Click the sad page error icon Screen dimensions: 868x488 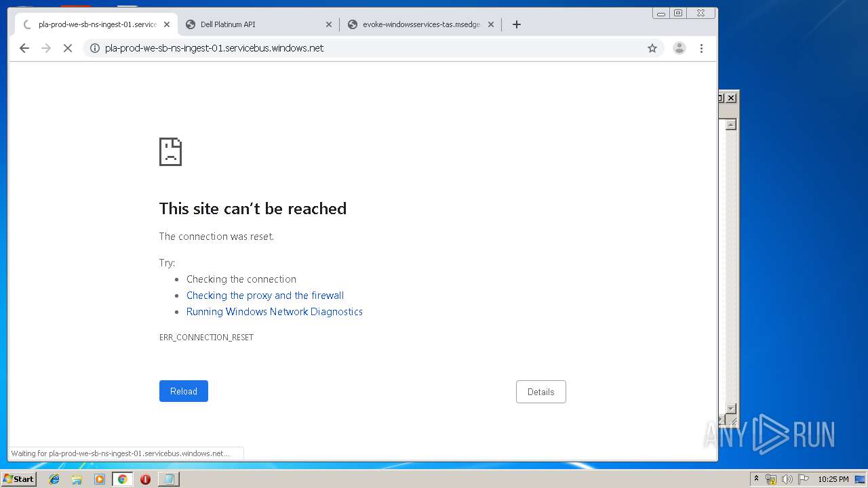[x=170, y=152]
